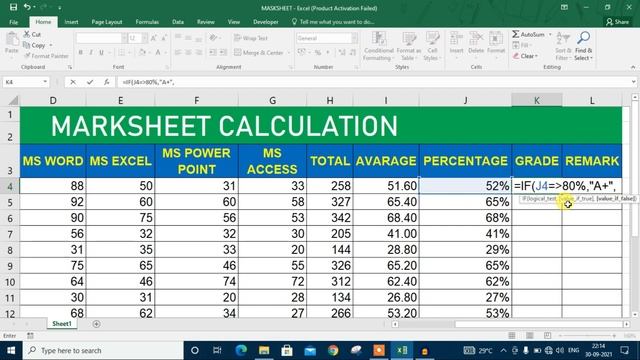Select the Sheet1 tab
Image resolution: width=640 pixels, height=360 pixels.
point(62,324)
